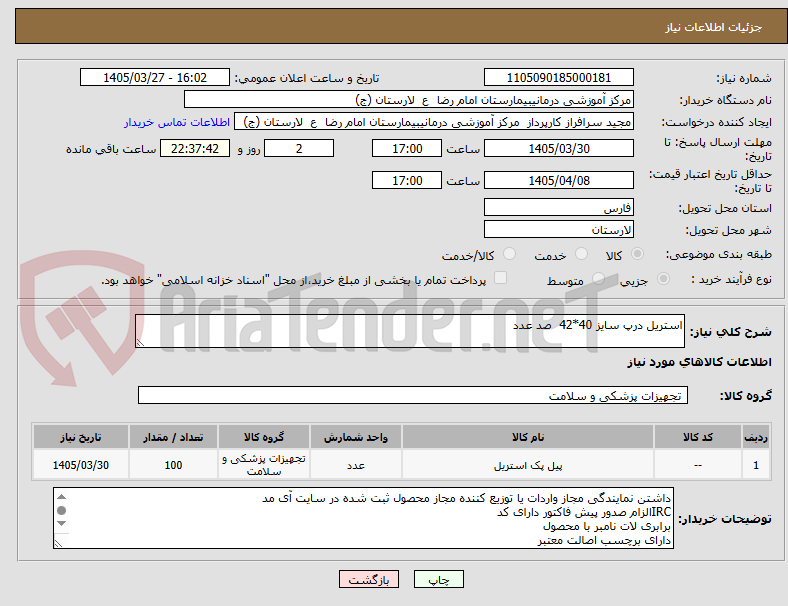Click the request creator name field
The width and height of the screenshot is (788, 606).
click(434, 122)
